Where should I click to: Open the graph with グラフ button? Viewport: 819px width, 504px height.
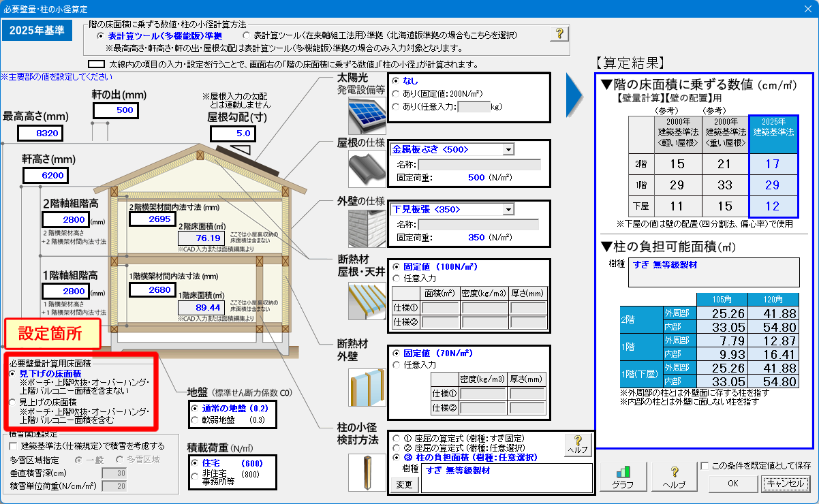[x=623, y=476]
